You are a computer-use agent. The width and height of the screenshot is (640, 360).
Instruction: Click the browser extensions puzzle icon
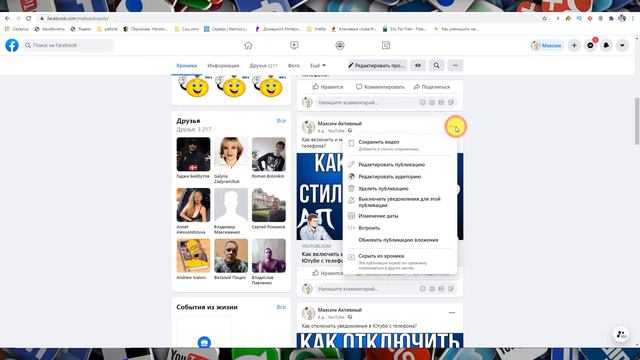[611, 18]
